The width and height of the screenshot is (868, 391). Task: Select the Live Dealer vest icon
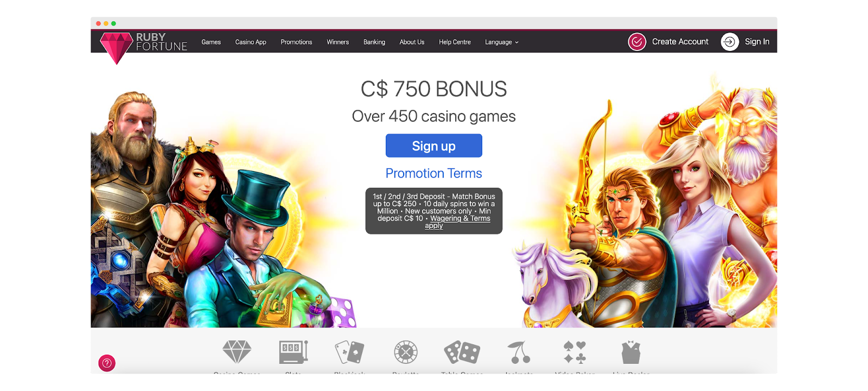[x=631, y=352]
